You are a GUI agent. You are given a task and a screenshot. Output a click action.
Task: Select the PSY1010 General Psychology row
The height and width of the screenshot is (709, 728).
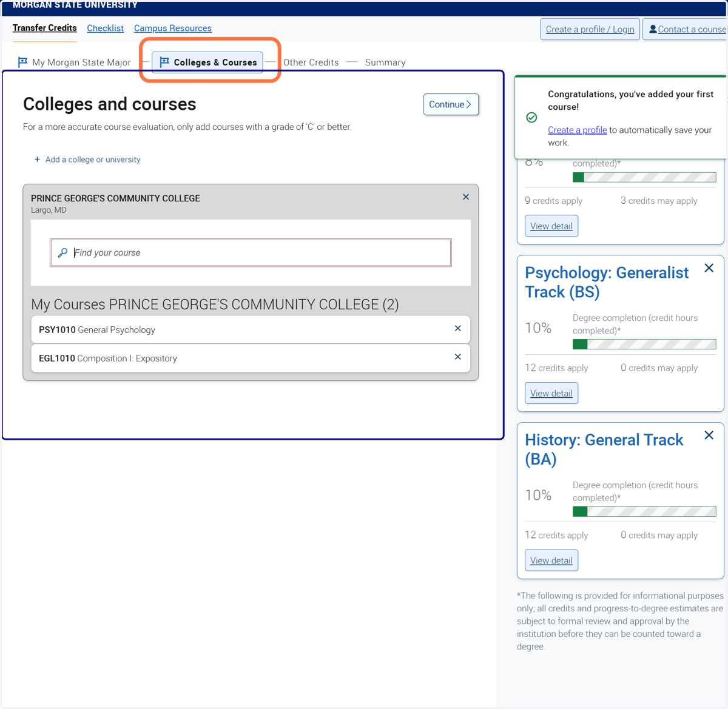click(x=251, y=329)
